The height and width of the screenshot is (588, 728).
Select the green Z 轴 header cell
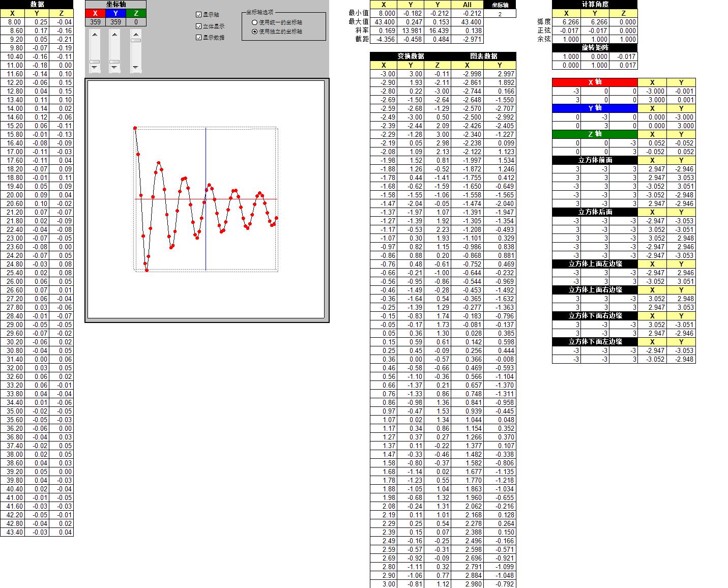(595, 134)
